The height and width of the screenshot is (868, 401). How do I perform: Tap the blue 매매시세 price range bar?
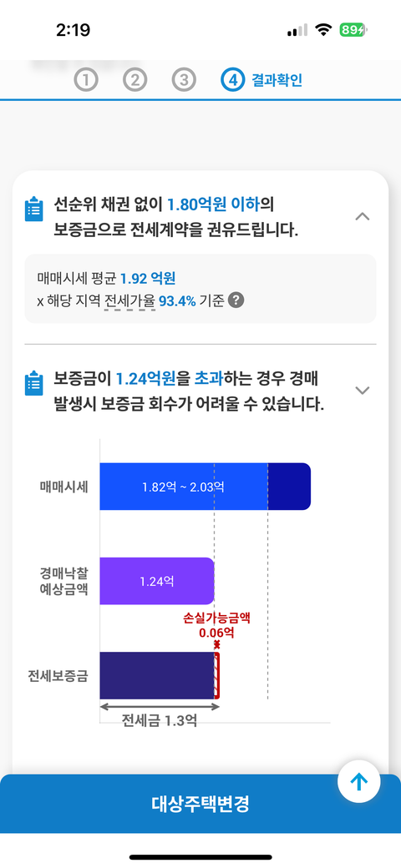click(x=205, y=487)
